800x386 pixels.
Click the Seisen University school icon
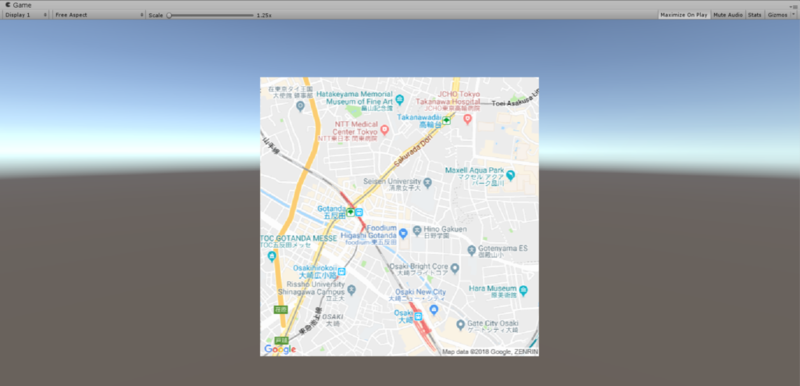coord(428,182)
